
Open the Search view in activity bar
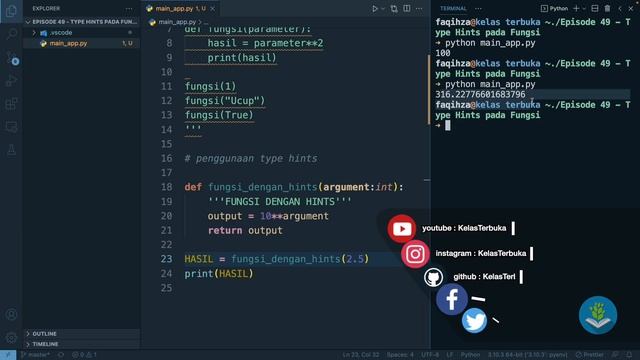click(x=11, y=33)
